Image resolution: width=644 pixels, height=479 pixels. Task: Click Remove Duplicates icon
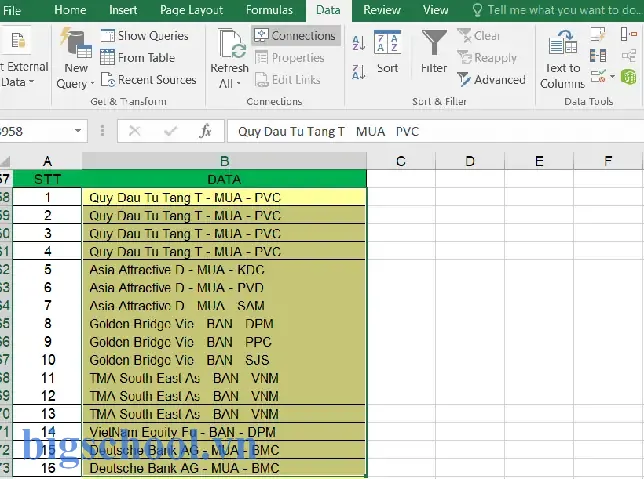point(598,55)
